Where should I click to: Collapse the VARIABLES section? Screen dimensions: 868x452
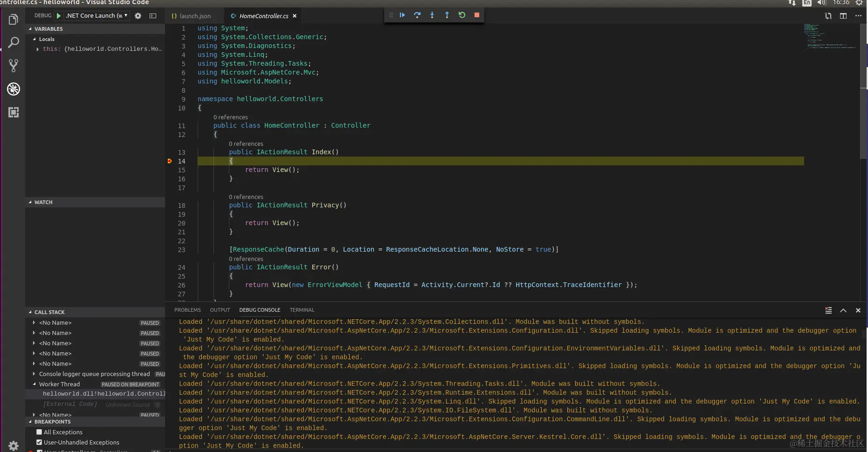point(95,29)
